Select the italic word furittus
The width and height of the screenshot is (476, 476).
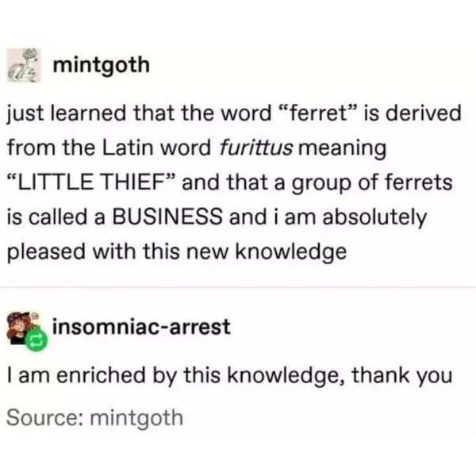[256, 148]
